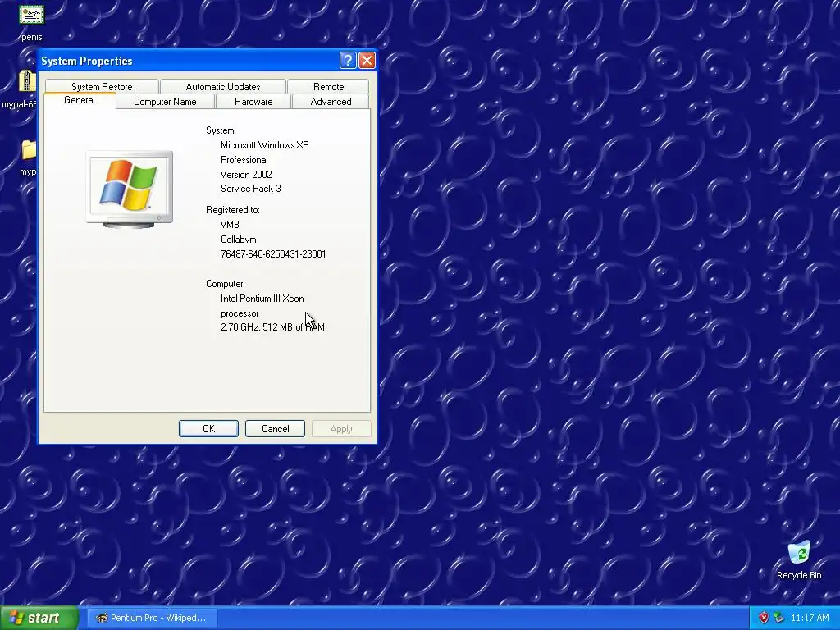Viewport: 840px width, 630px height.
Task: Click the Microsoft Windows XP text
Action: [265, 145]
